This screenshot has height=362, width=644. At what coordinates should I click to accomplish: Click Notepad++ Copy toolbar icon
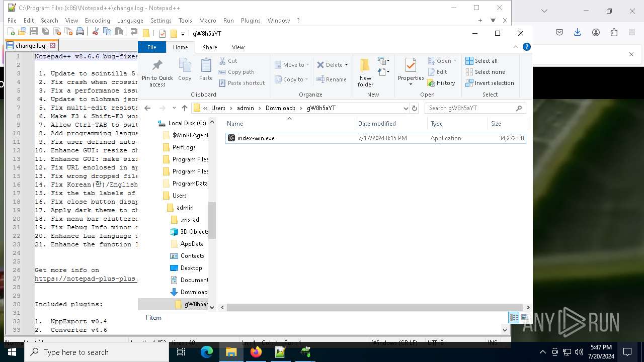[107, 31]
